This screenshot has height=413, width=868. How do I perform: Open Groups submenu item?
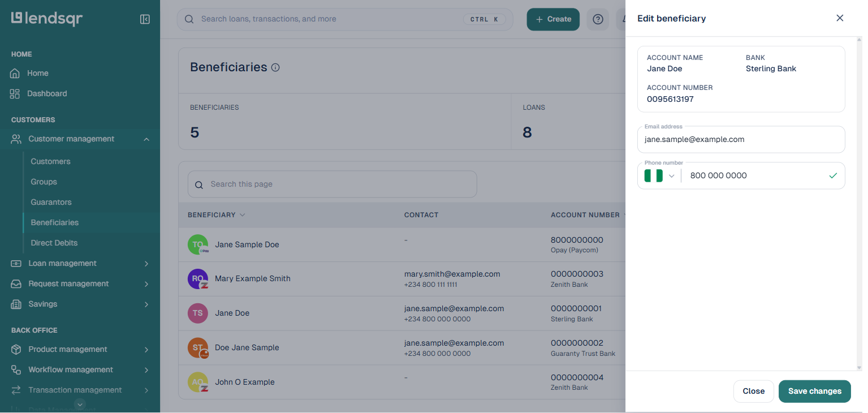tap(44, 182)
